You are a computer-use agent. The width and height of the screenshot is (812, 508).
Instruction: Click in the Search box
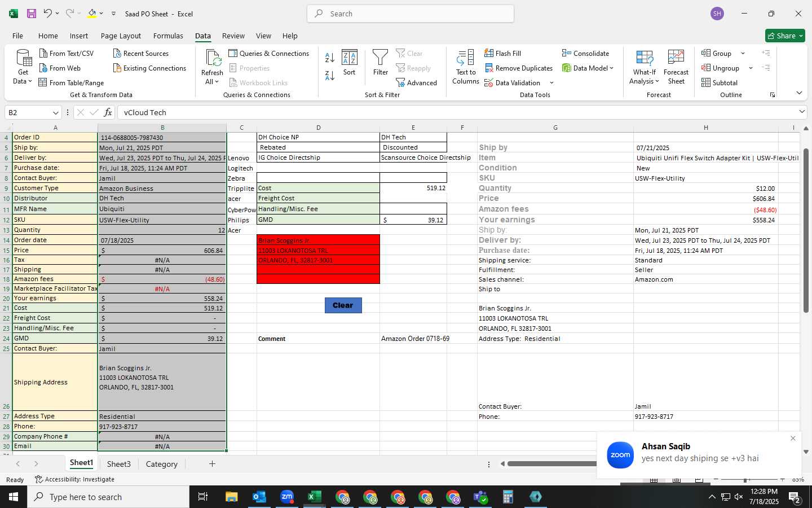[411, 14]
